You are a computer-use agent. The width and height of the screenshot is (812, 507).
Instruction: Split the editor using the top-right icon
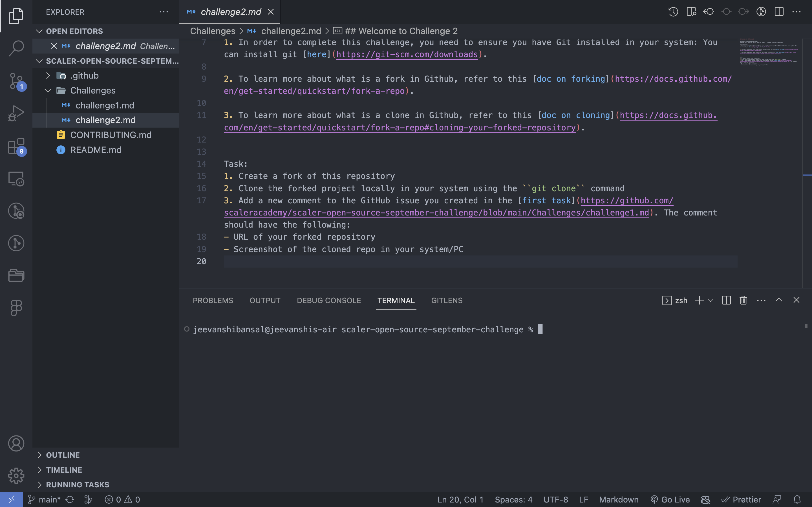click(x=778, y=12)
